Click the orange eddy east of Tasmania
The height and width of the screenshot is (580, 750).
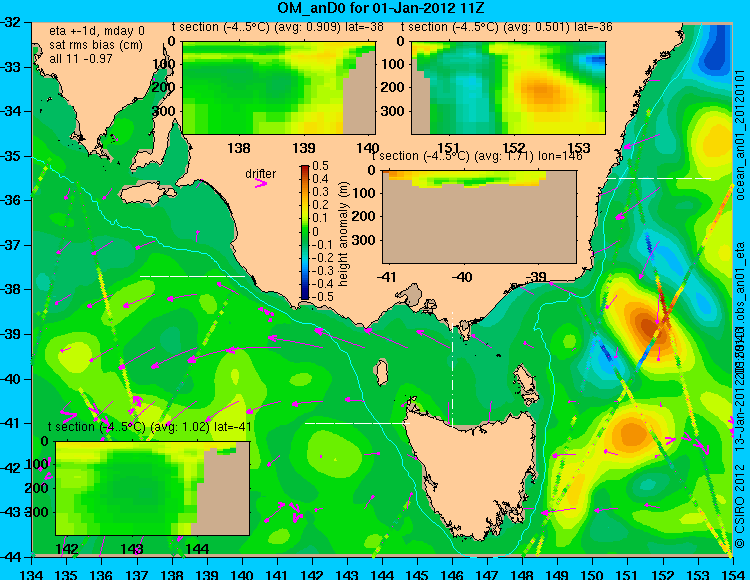pos(630,434)
